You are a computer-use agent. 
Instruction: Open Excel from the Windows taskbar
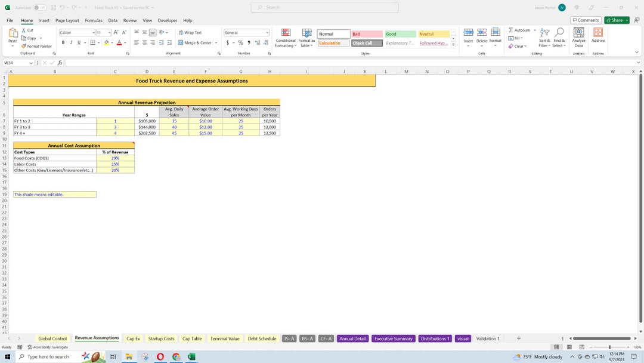click(191, 356)
